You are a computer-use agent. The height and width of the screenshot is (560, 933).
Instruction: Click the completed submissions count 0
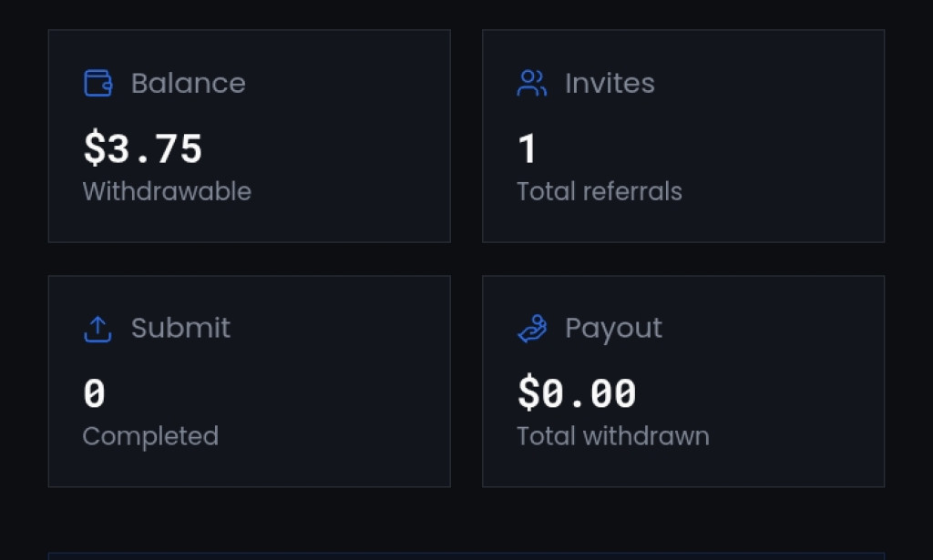pyautogui.click(x=95, y=393)
